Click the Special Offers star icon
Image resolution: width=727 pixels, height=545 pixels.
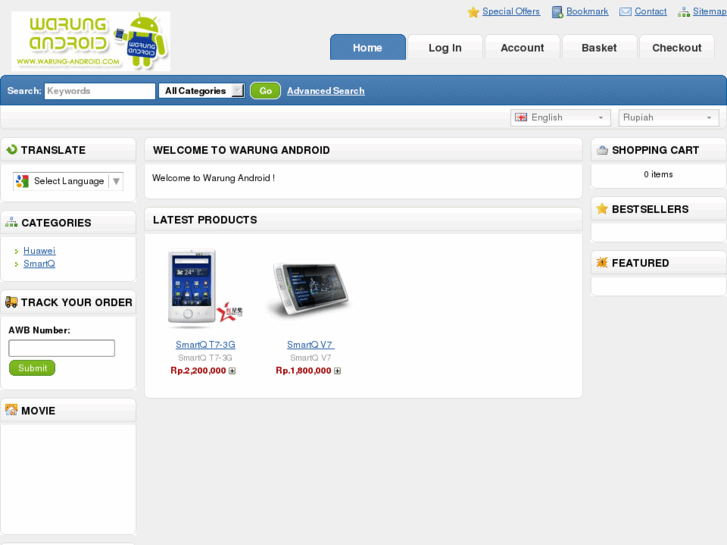coord(473,12)
